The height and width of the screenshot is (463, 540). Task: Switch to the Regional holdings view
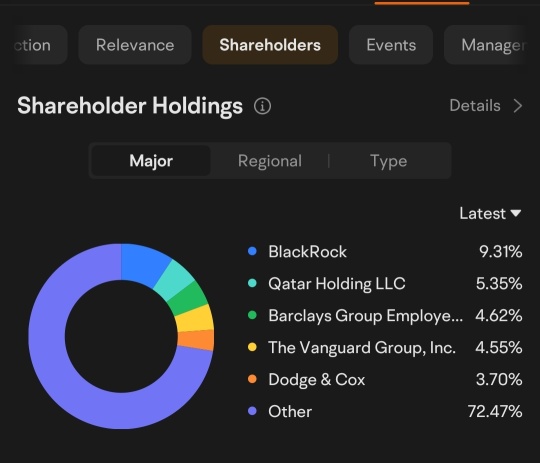270,161
